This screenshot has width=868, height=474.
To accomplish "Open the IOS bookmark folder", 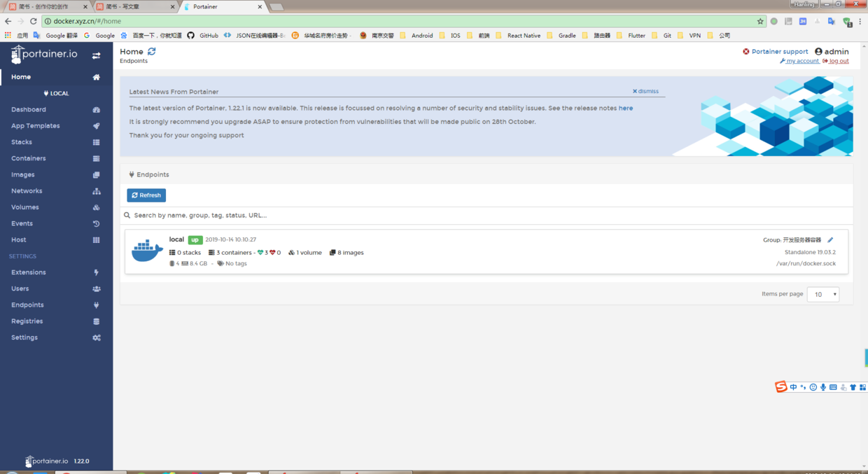I will pyautogui.click(x=449, y=35).
